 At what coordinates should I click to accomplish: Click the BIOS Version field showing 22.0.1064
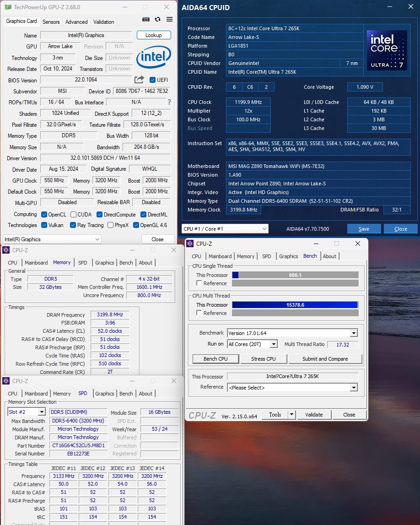click(86, 80)
